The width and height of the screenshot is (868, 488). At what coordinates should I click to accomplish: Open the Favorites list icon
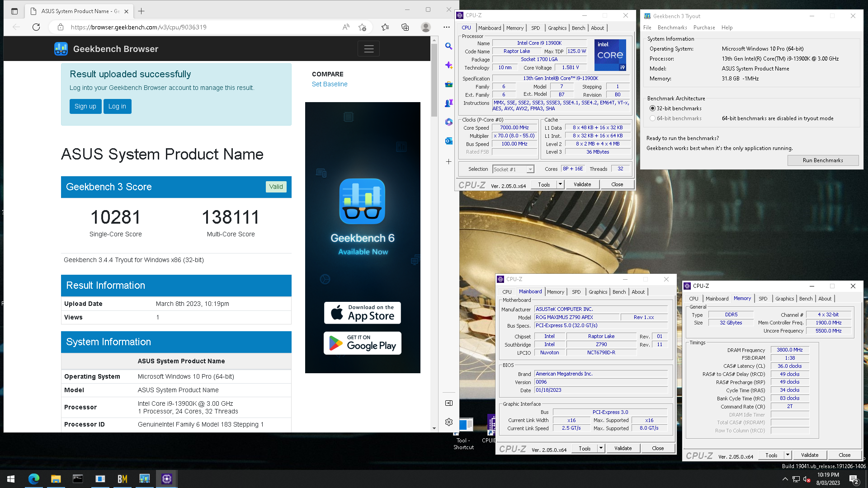[x=385, y=27]
